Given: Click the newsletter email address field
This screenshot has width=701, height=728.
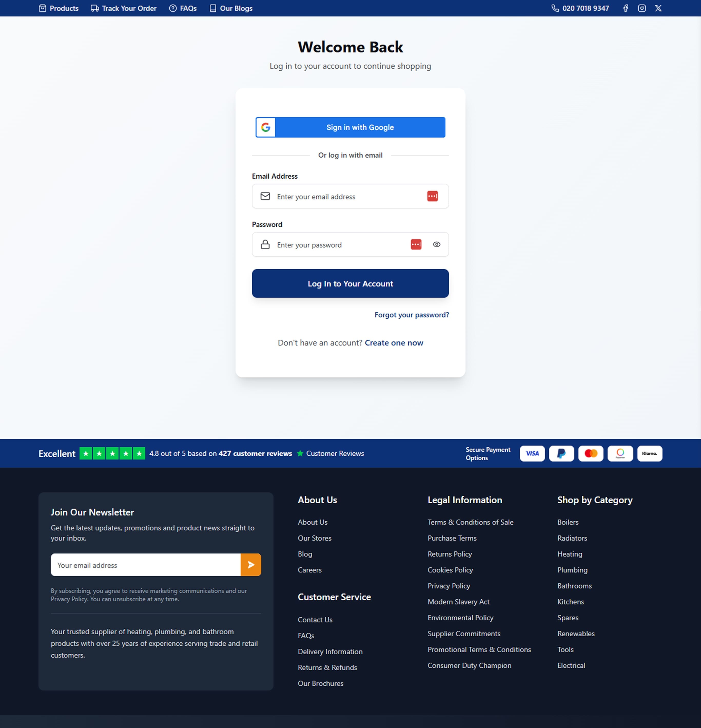Looking at the screenshot, I should coord(145,565).
